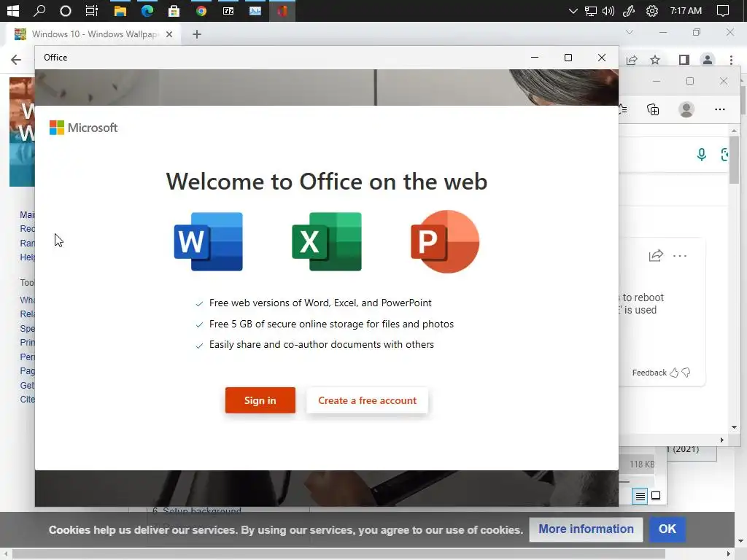Maximize the Office window
The image size is (747, 560).
pyautogui.click(x=568, y=58)
